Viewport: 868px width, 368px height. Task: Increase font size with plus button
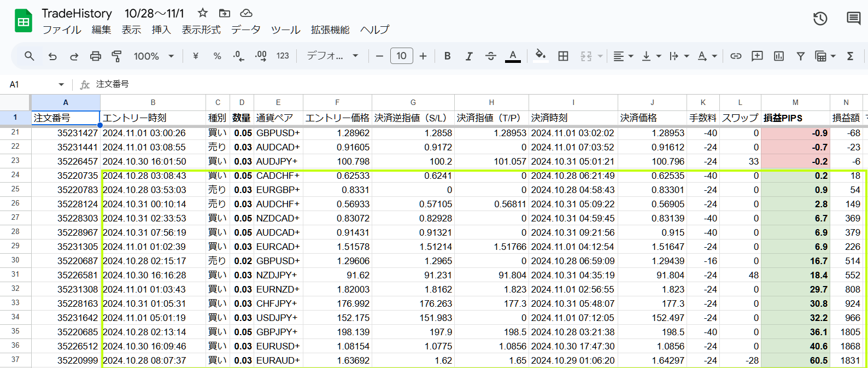(423, 56)
